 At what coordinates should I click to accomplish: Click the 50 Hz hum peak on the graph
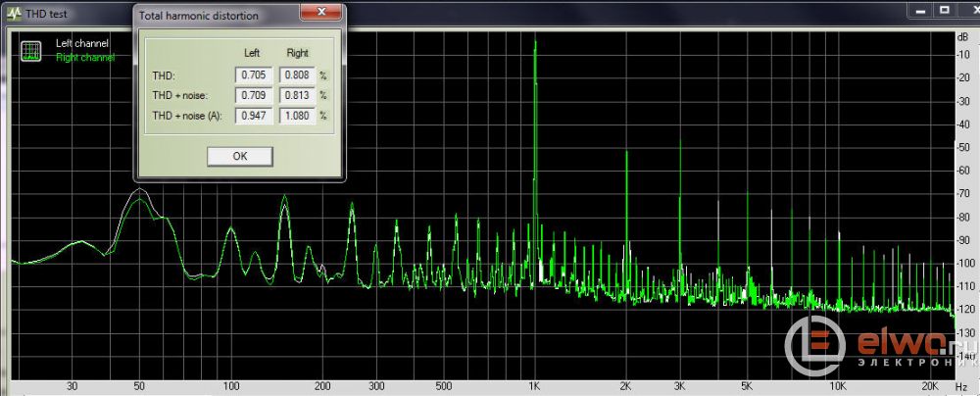(x=141, y=191)
